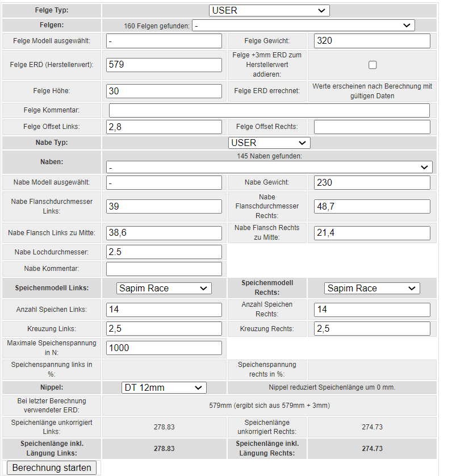Focus the empty Felge Offset Rechts field
452x476 pixels.
click(x=372, y=127)
